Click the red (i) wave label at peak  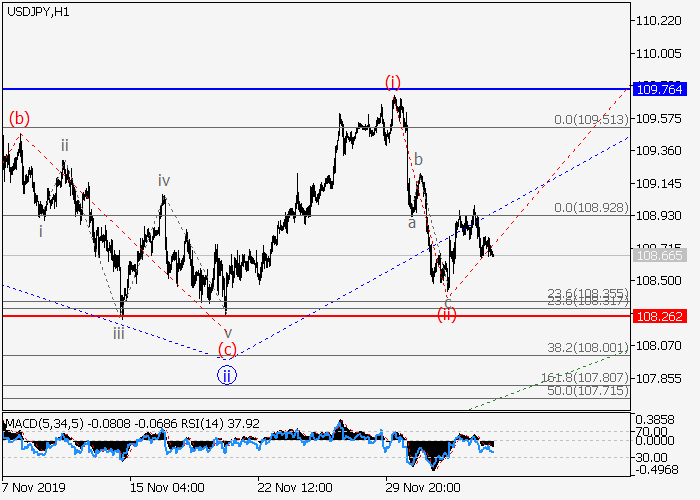point(393,82)
